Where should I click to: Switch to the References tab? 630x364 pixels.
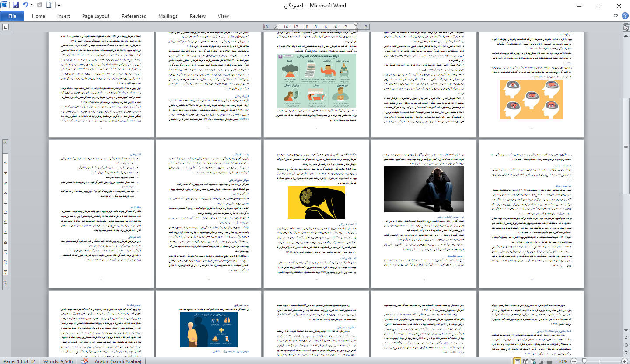click(x=134, y=16)
